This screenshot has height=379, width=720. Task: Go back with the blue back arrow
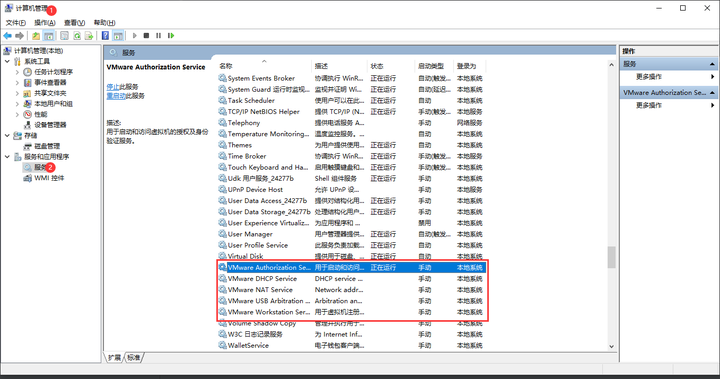pos(7,35)
